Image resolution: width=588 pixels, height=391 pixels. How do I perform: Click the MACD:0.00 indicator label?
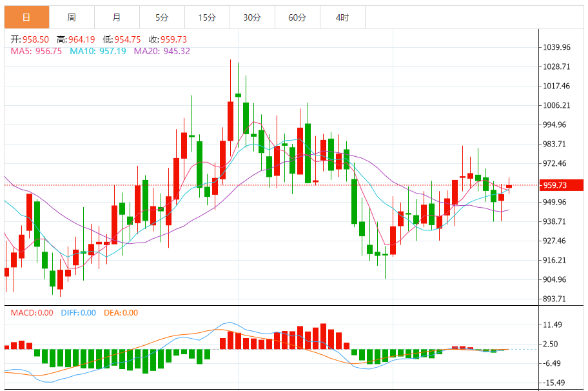pos(32,312)
